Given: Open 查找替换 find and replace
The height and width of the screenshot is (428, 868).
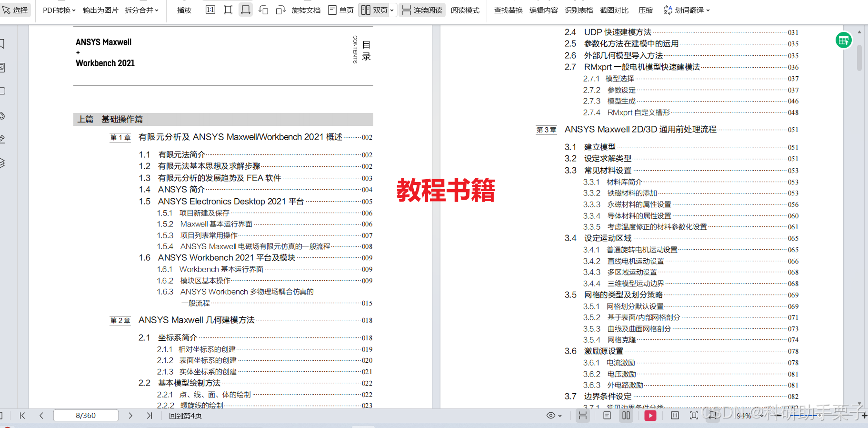Looking at the screenshot, I should [509, 10].
